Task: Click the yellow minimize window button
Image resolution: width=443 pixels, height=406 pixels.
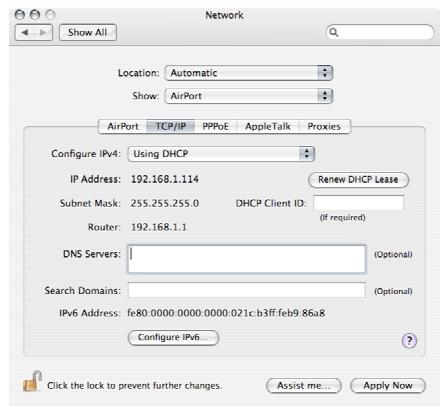Action: tap(35, 15)
